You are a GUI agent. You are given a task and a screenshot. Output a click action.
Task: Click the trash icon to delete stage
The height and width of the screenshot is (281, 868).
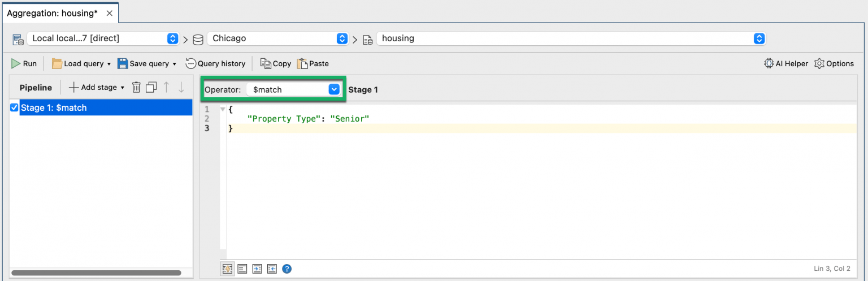[136, 87]
